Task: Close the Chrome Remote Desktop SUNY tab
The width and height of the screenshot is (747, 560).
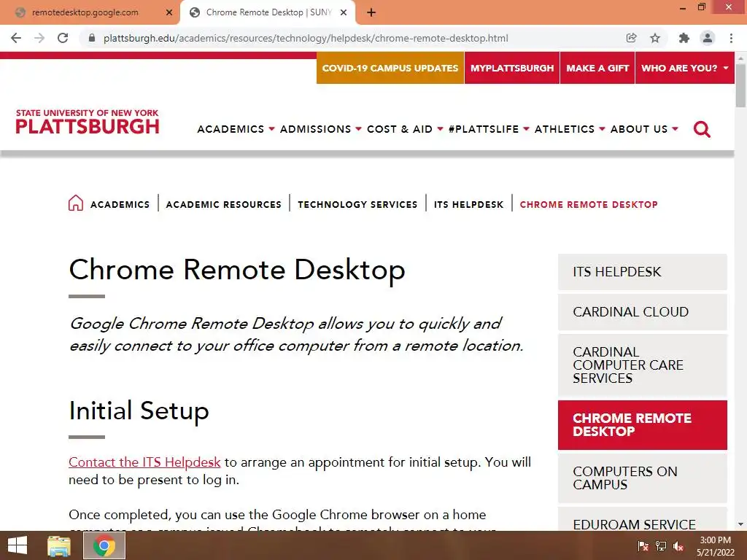Action: (x=344, y=12)
